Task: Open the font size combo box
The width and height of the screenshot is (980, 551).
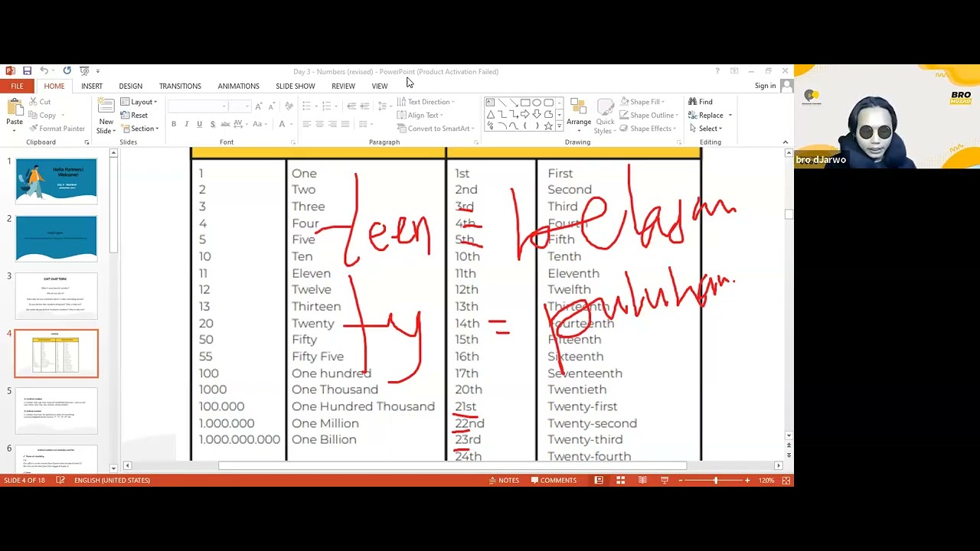Action: click(240, 106)
